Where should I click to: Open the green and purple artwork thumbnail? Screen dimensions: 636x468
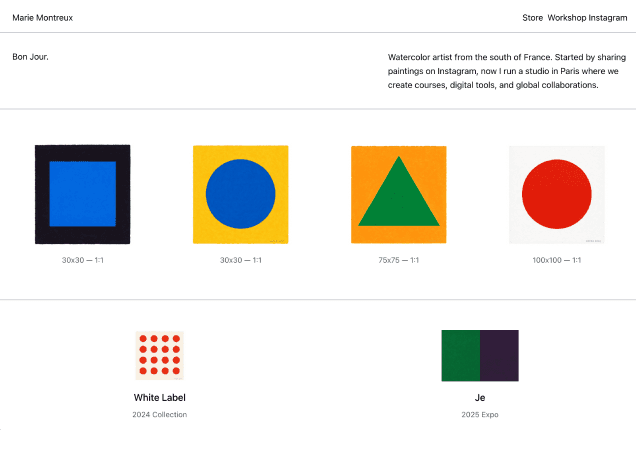coord(480,356)
